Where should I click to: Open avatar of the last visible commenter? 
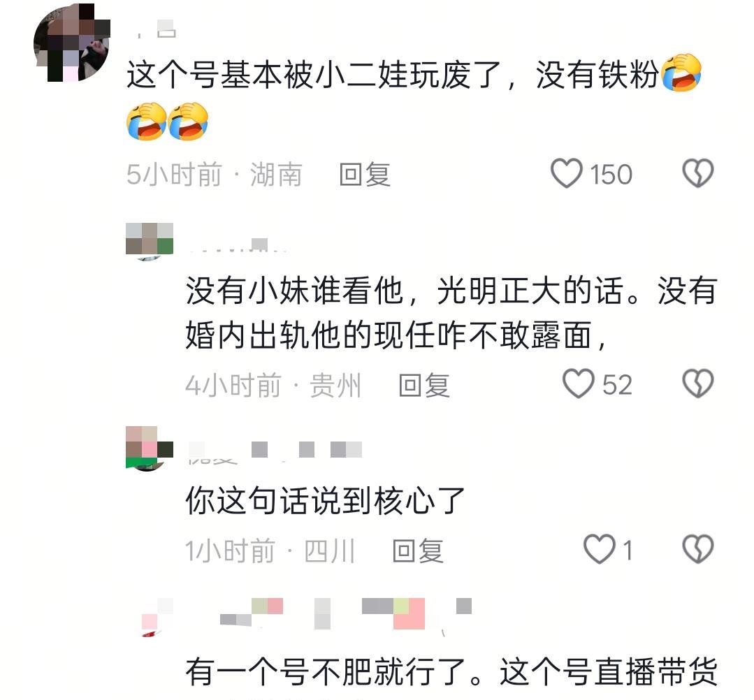point(153,618)
